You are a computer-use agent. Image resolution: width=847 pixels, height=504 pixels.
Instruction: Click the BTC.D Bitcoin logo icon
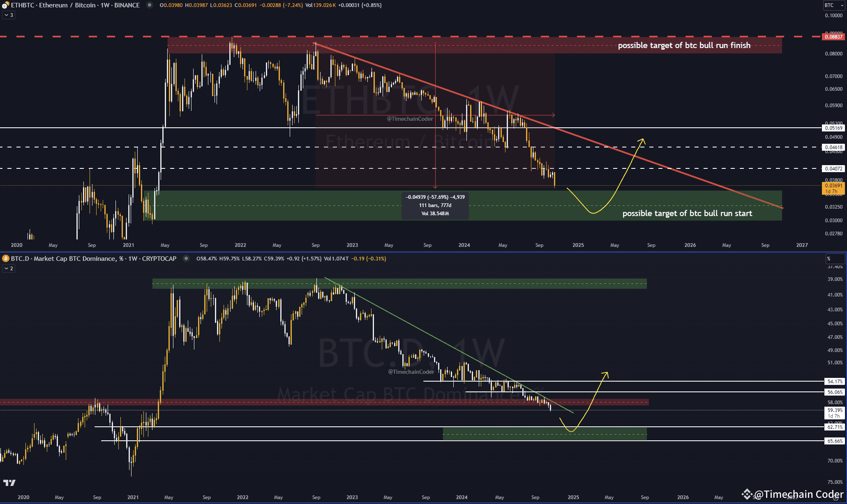click(x=5, y=258)
